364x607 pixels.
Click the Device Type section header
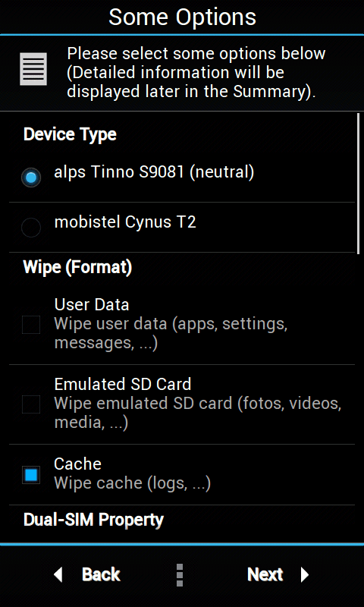coord(70,134)
